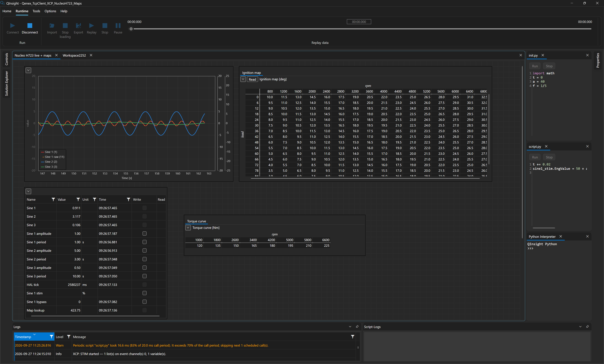Expand the Torque curve options chevron
The image size is (604, 364).
[188, 228]
